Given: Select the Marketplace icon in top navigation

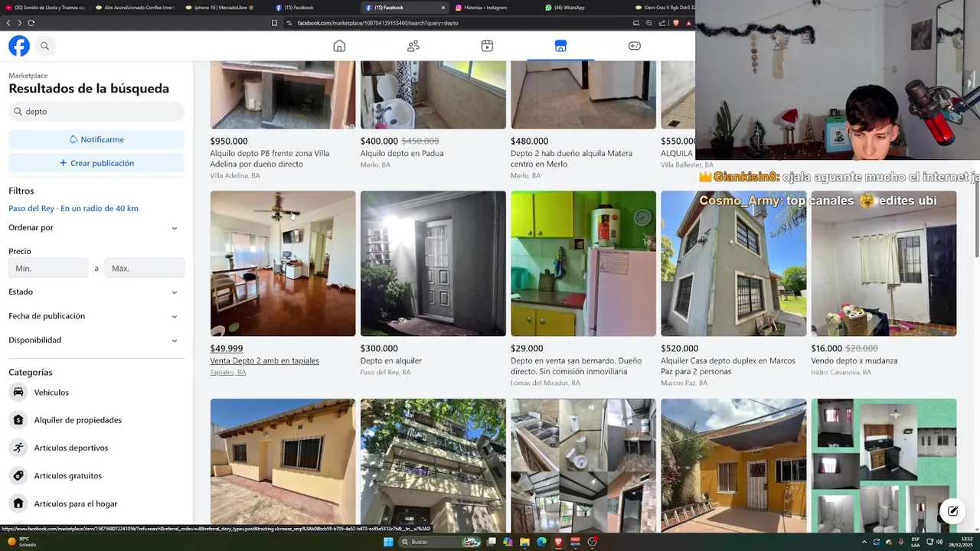Looking at the screenshot, I should click(560, 46).
